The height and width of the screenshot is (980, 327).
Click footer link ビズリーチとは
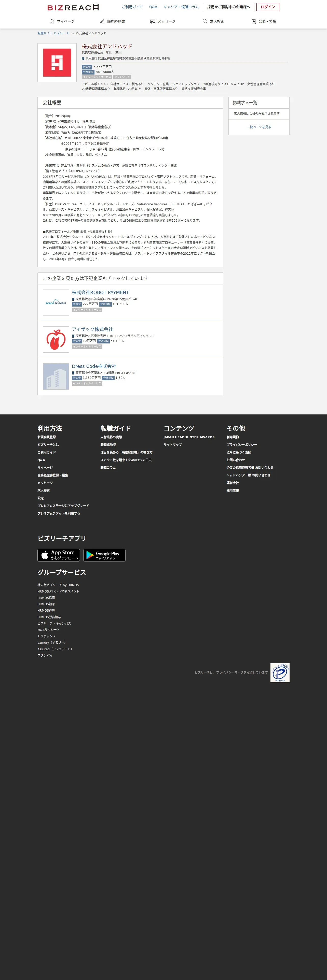click(48, 445)
